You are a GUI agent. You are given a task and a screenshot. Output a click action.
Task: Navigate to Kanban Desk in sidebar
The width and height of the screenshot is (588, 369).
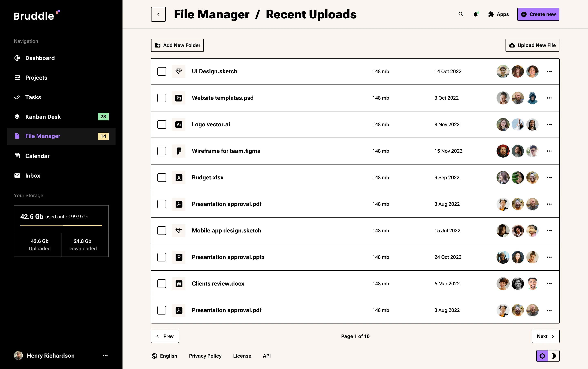tap(43, 117)
